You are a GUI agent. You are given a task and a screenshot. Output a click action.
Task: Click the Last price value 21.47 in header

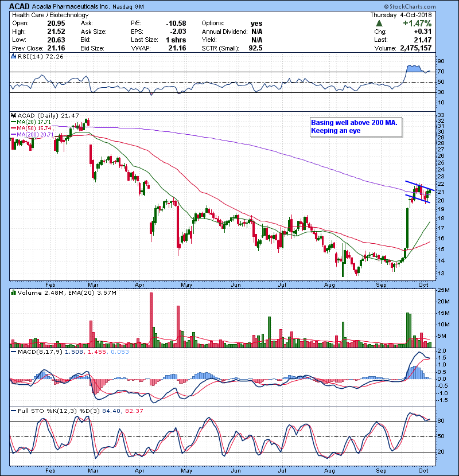pos(423,40)
